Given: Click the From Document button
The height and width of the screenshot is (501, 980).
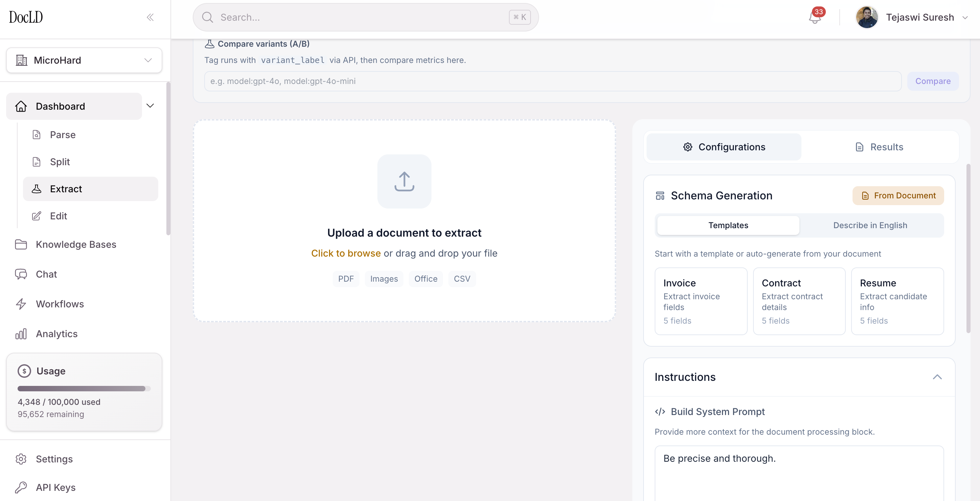Looking at the screenshot, I should [x=898, y=195].
